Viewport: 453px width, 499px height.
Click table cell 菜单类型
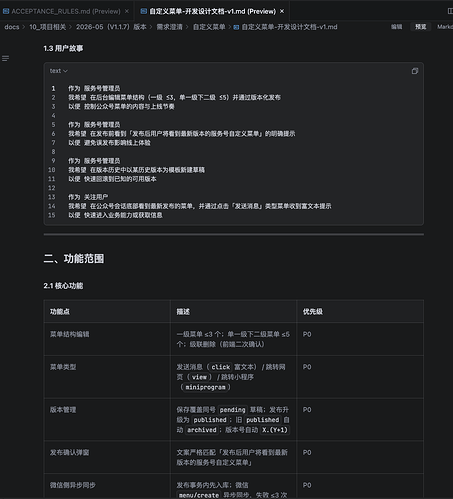[x=63, y=367]
